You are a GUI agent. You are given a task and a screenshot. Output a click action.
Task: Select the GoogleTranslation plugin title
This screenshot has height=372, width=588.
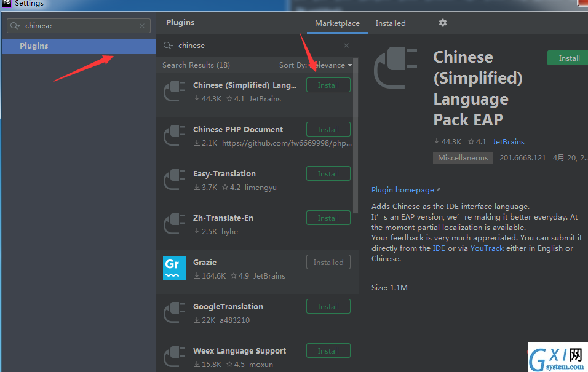click(228, 306)
